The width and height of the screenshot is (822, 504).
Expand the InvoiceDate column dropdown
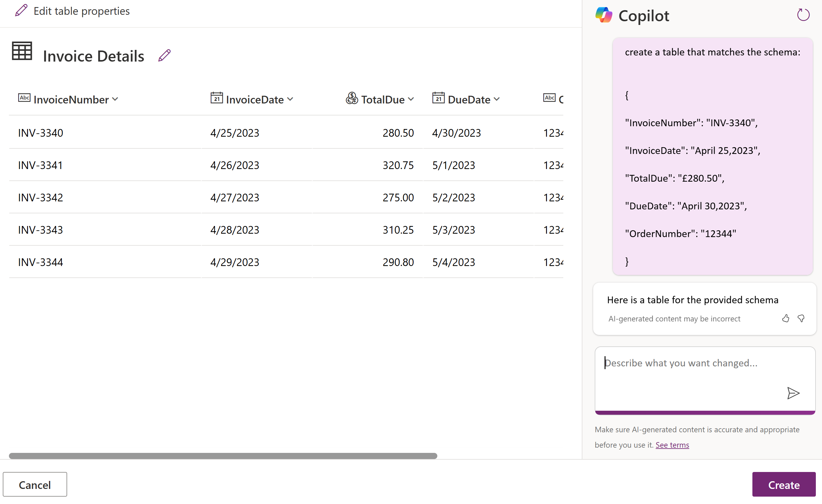click(290, 99)
